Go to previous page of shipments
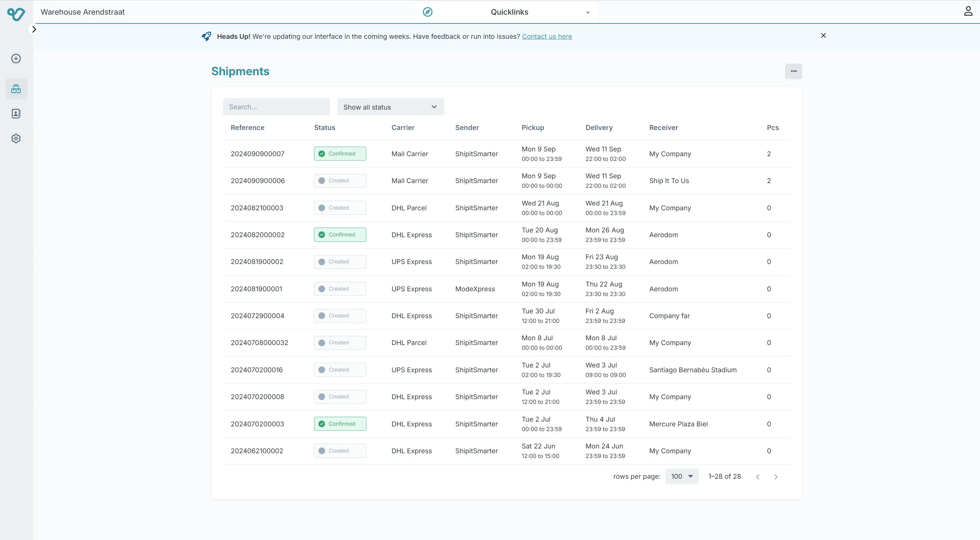The height and width of the screenshot is (540, 980). coord(757,477)
